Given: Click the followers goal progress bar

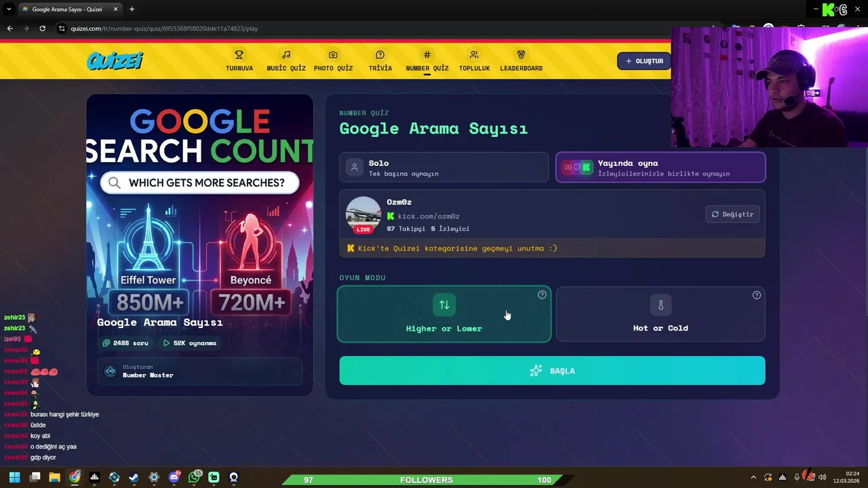Looking at the screenshot, I should pyautogui.click(x=427, y=480).
